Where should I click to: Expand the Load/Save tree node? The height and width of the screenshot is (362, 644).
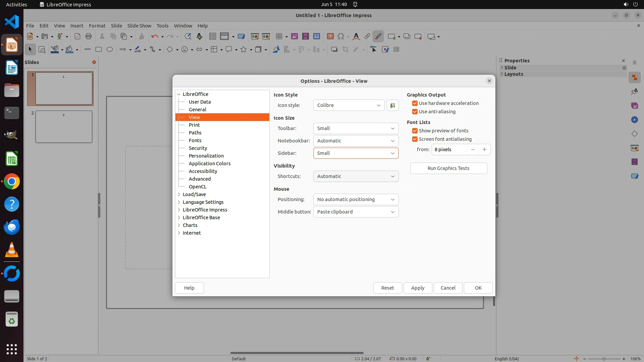point(179,194)
